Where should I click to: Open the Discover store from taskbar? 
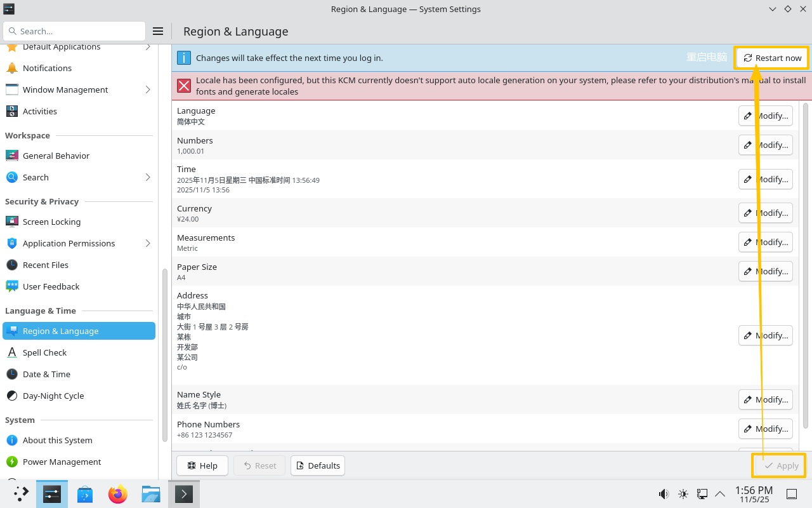point(85,494)
